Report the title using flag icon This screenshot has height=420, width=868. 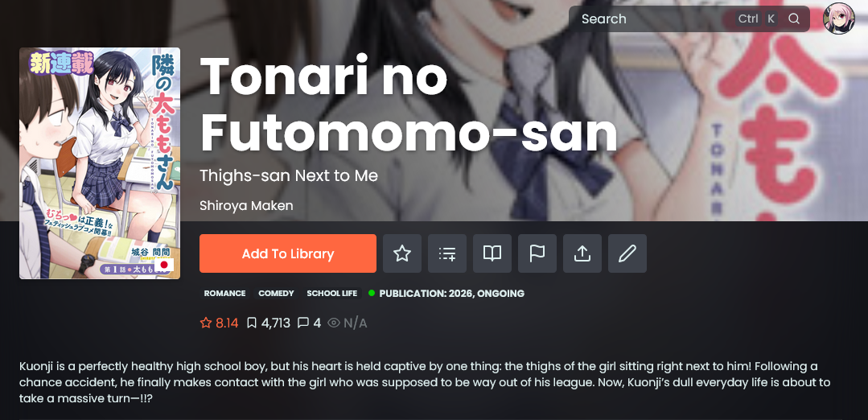tap(537, 253)
